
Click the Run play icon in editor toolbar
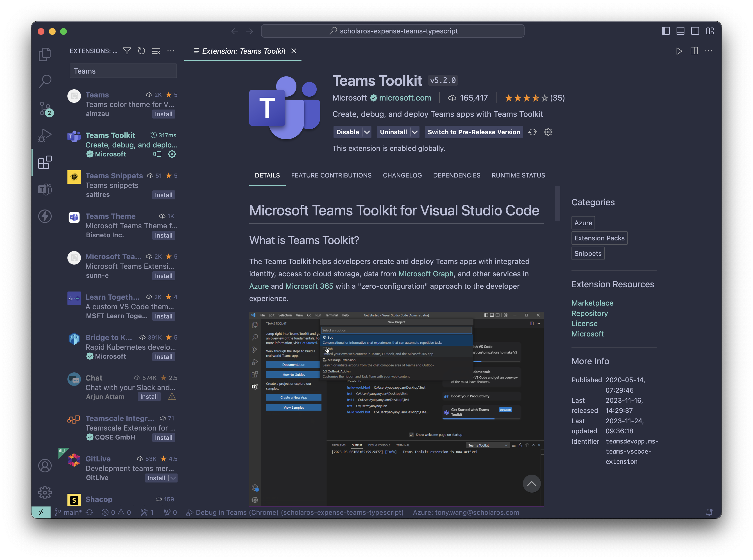point(679,51)
